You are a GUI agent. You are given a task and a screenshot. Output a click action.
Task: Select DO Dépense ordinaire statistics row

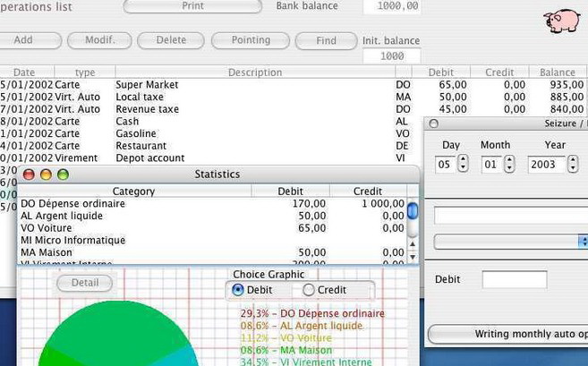point(212,204)
